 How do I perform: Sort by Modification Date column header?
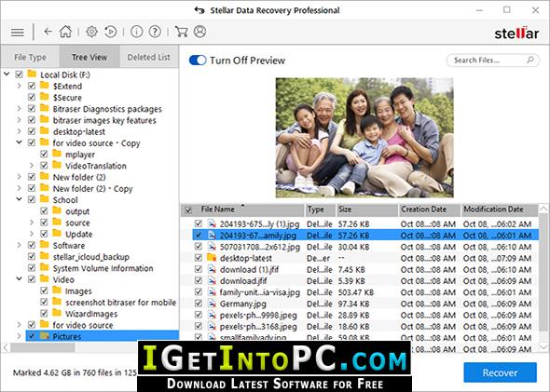coord(500,210)
